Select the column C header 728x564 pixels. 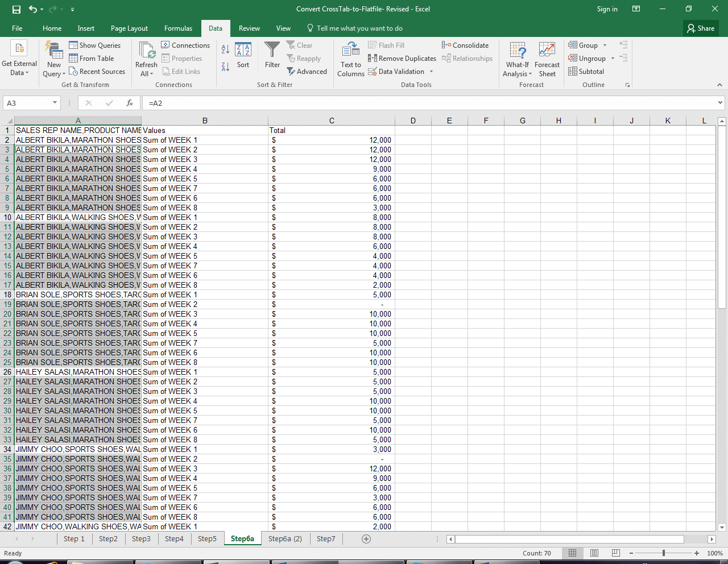click(332, 121)
